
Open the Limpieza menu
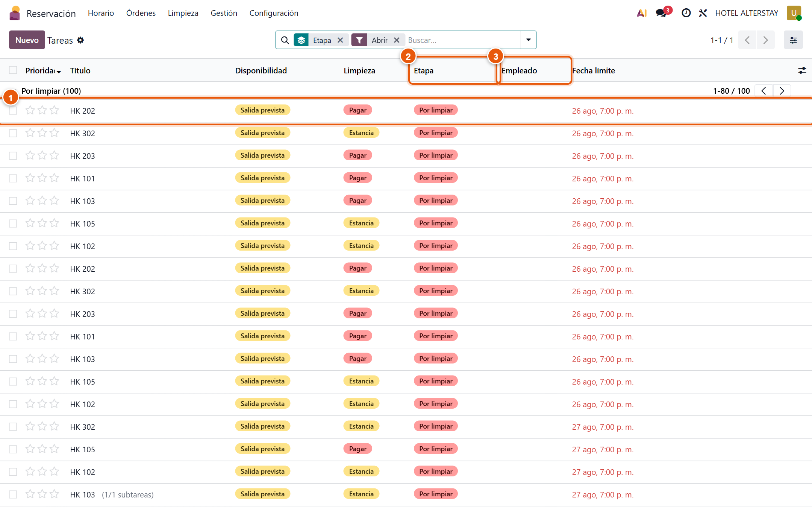click(183, 13)
